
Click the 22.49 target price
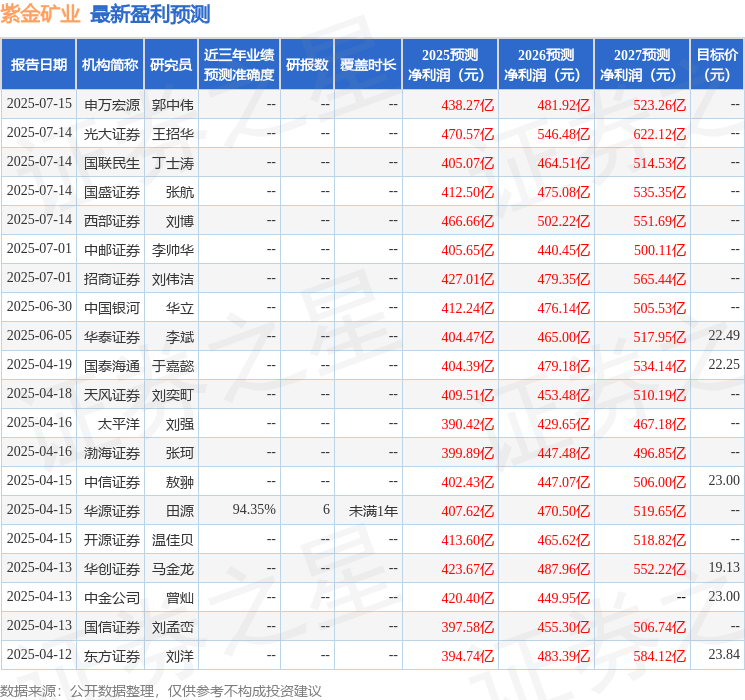[x=724, y=335]
